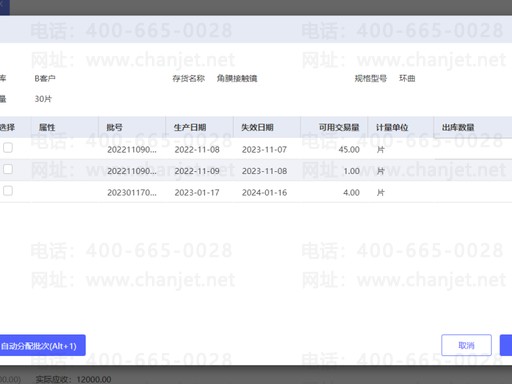Screen dimensions: 512x384
Task: Click the 属性 column header
Action: (x=65, y=127)
